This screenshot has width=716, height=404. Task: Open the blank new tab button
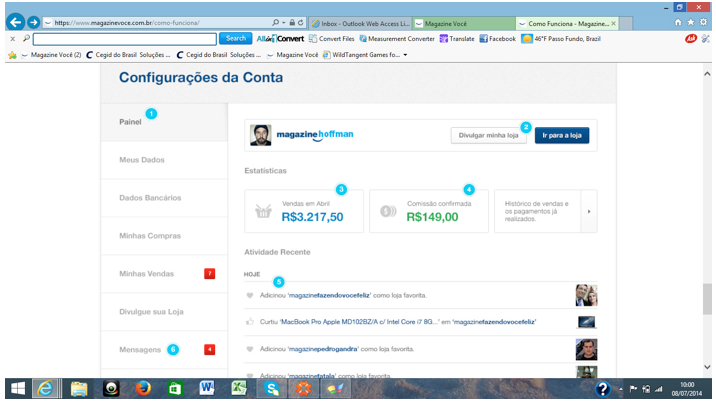click(626, 23)
